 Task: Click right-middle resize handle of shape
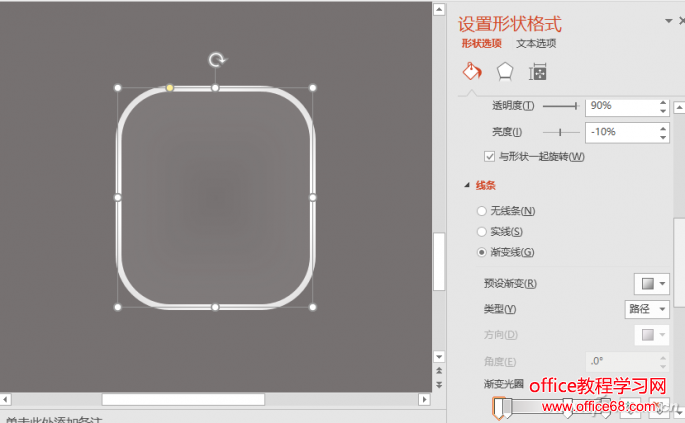tap(313, 198)
